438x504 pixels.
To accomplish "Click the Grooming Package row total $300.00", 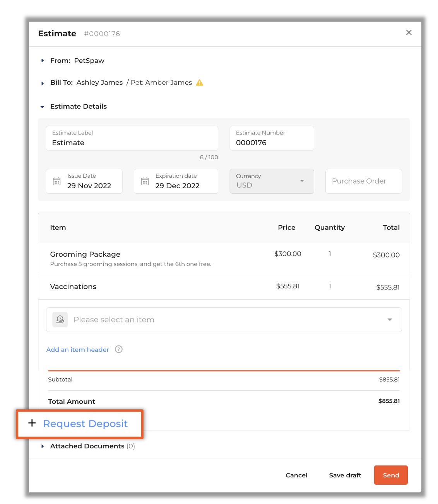I will [386, 255].
